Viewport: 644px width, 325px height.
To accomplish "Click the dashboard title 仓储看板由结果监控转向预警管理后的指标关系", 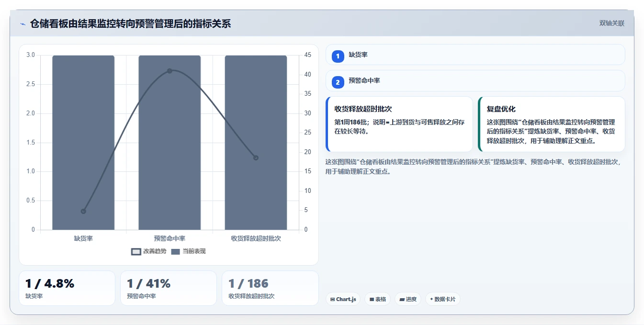I will (130, 23).
